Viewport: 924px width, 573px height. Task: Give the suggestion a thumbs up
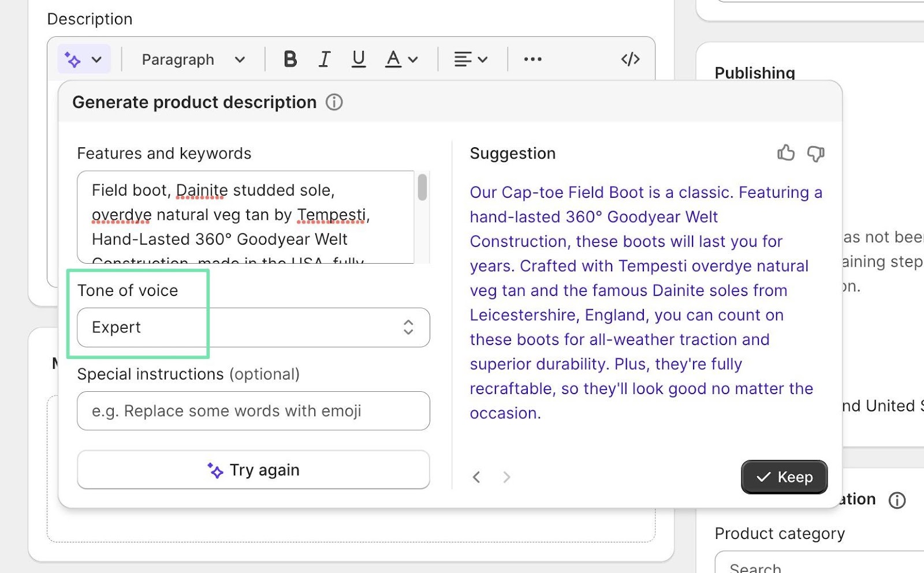point(785,153)
